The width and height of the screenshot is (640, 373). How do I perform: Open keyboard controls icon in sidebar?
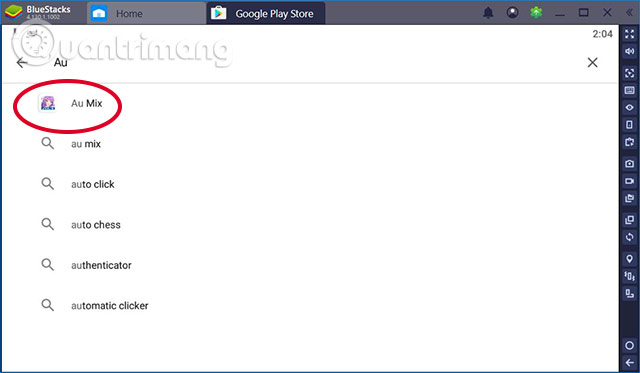pyautogui.click(x=629, y=90)
